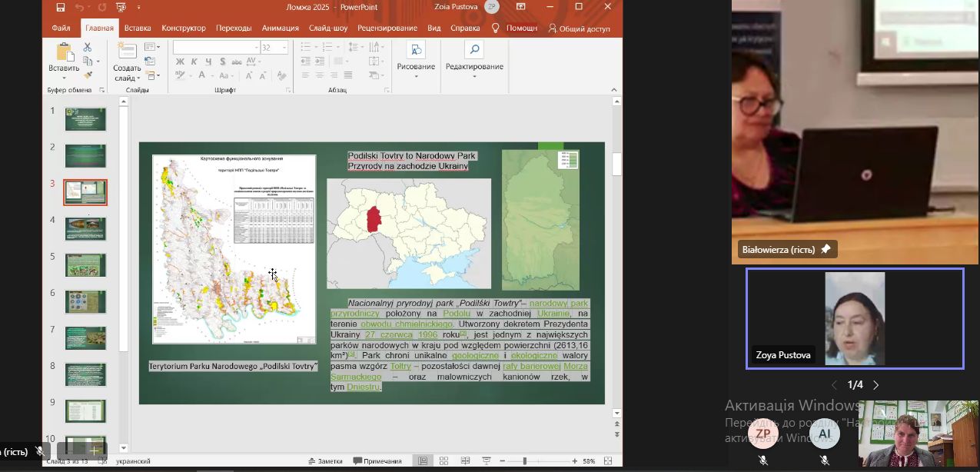
Task: Open the Заметки notes pane
Action: coord(325,461)
